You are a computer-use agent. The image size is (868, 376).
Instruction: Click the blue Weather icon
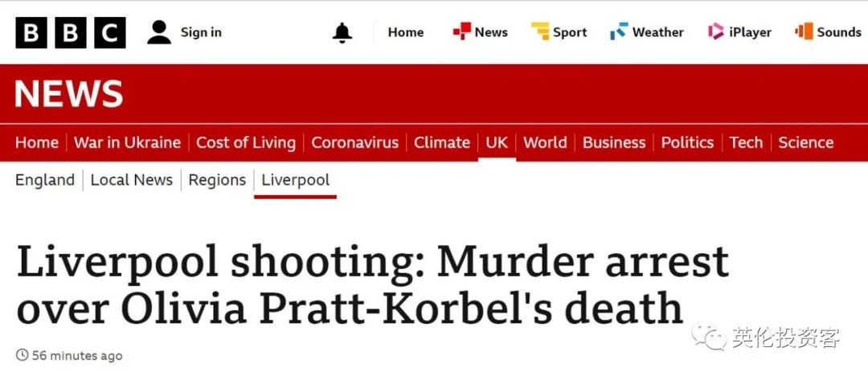(619, 31)
